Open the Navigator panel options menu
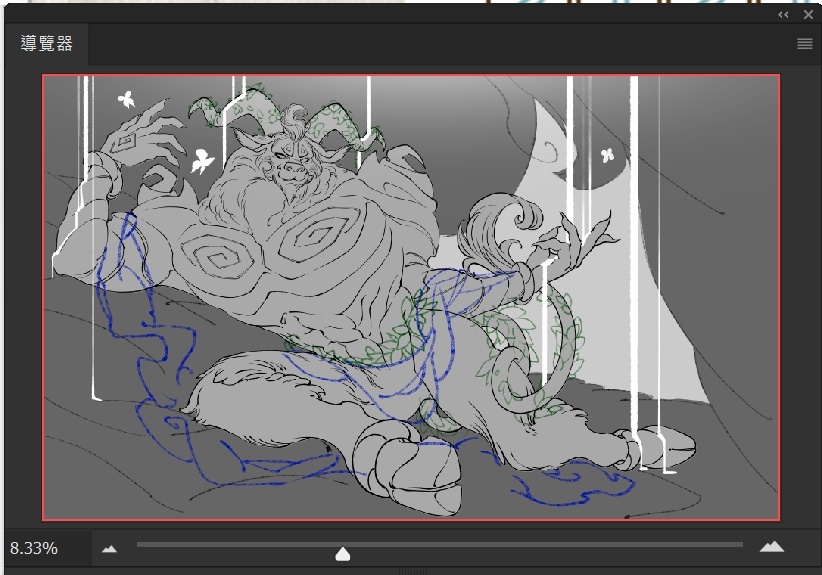 click(x=805, y=44)
